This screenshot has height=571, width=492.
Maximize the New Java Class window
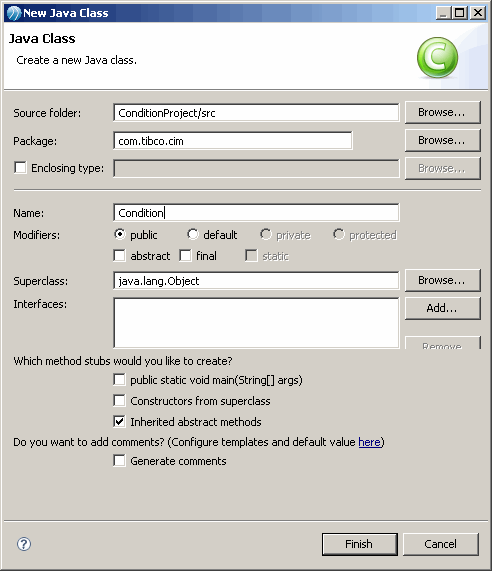pyautogui.click(x=460, y=13)
